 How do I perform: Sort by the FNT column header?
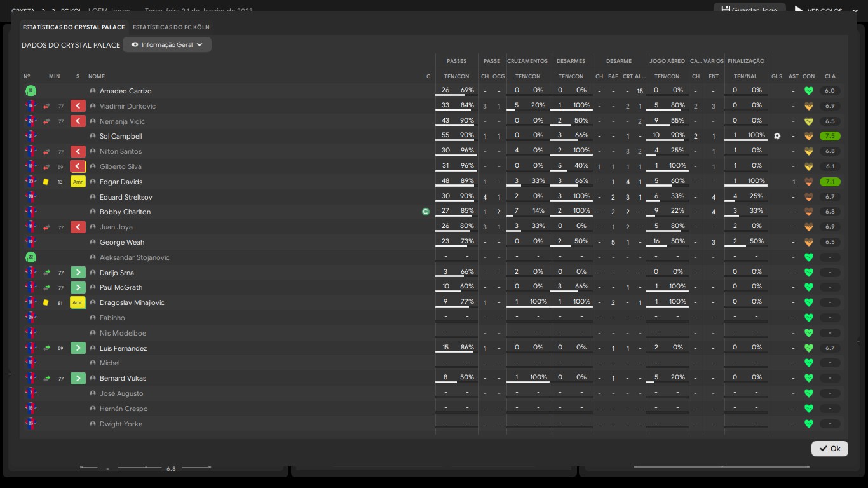pos(714,76)
